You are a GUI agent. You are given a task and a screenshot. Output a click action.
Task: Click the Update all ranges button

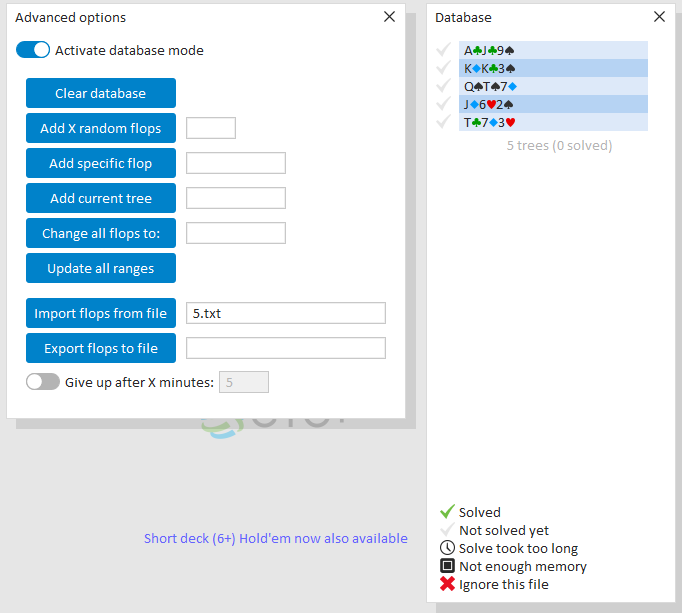(x=101, y=268)
